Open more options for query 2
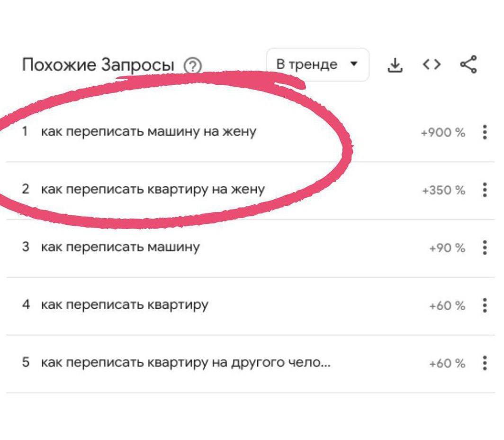The width and height of the screenshot is (504, 440). [x=484, y=190]
